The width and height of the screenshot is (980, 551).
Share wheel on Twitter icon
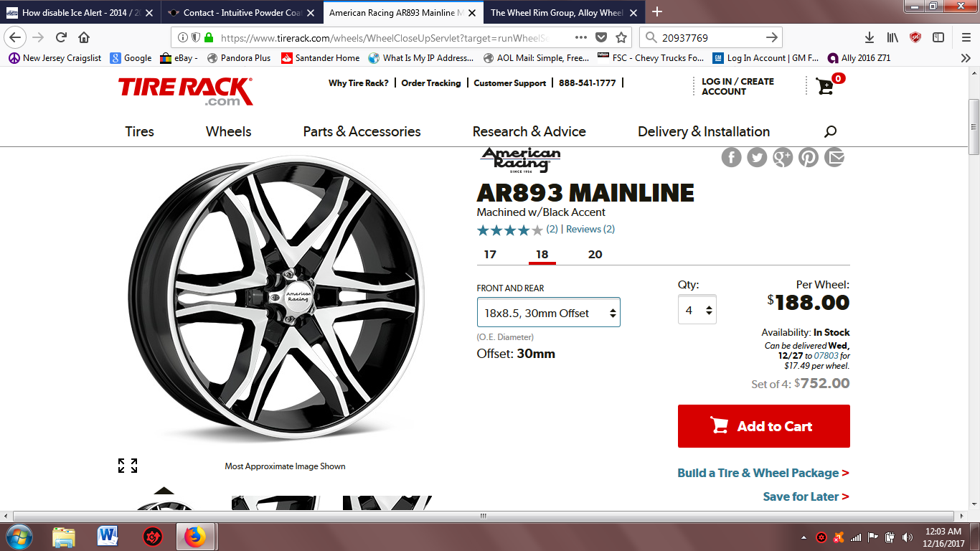click(x=757, y=157)
